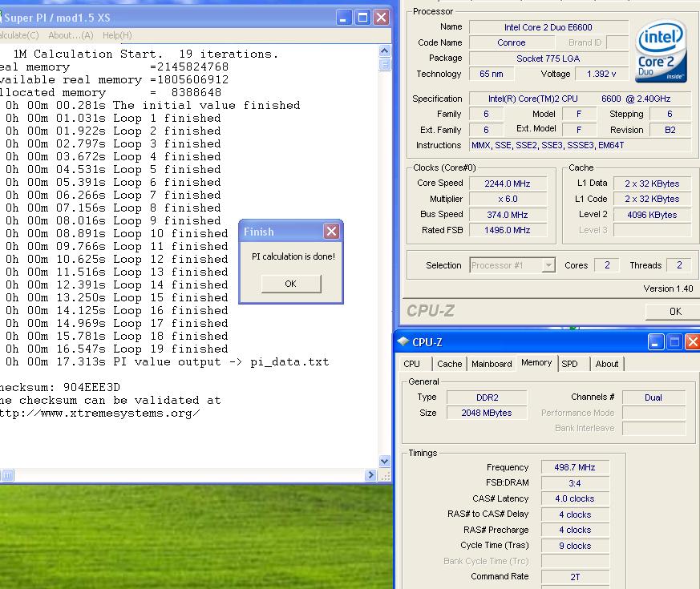
Task: Click the Channels # value Dual
Action: click(653, 397)
